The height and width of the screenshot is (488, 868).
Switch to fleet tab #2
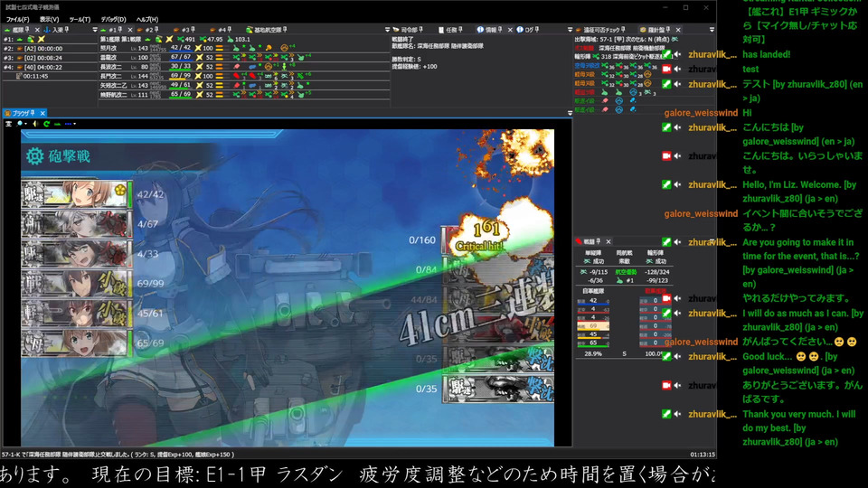click(148, 30)
